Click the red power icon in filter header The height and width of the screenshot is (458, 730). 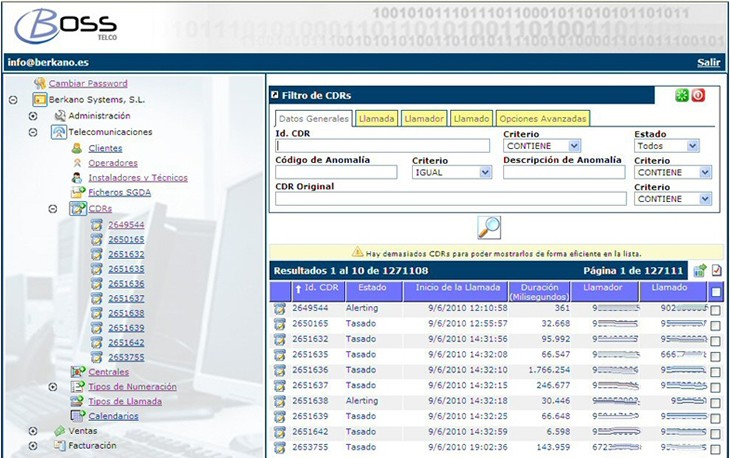click(x=698, y=95)
